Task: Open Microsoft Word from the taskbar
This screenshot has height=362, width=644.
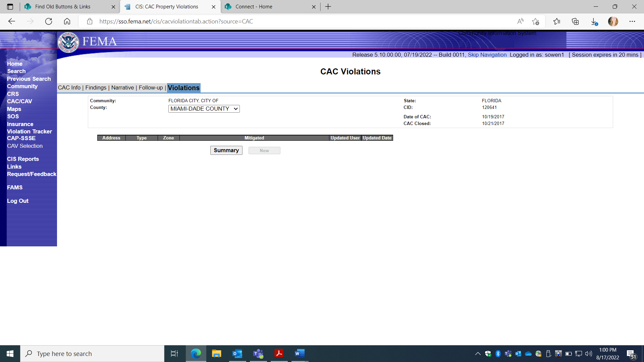Action: (x=300, y=354)
